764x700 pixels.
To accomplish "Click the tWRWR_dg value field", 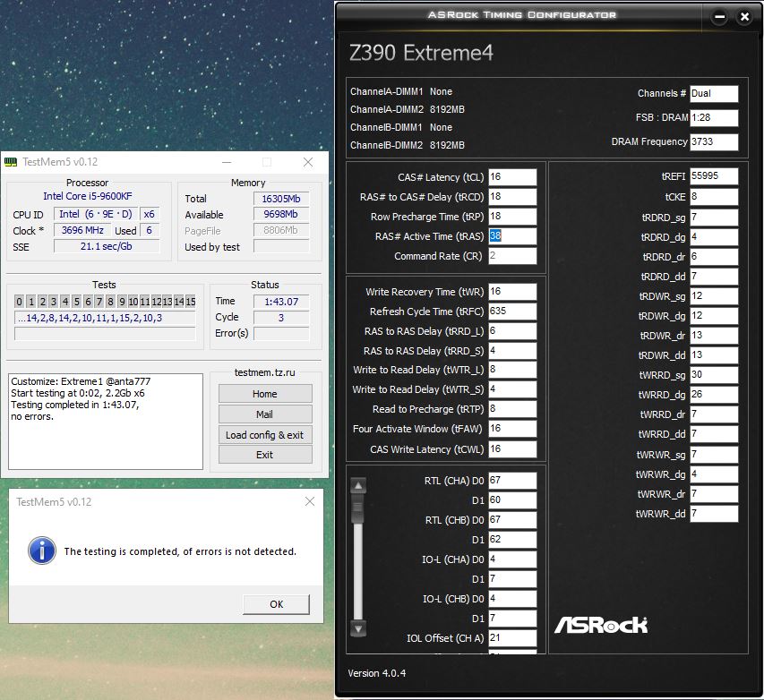I will [714, 474].
